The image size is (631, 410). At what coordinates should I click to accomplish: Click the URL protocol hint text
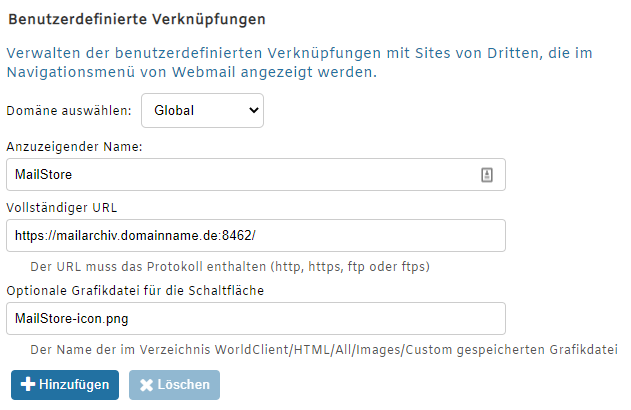tap(230, 267)
